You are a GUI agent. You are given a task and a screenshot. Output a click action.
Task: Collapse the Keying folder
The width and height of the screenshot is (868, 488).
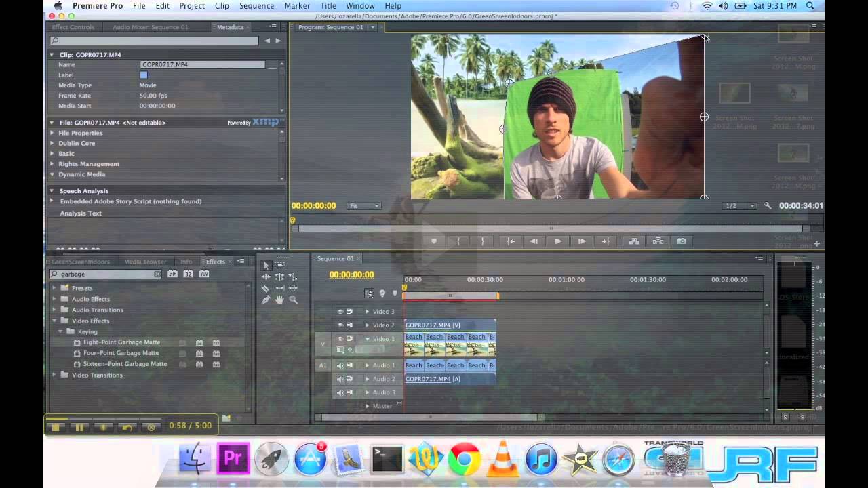pyautogui.click(x=60, y=331)
